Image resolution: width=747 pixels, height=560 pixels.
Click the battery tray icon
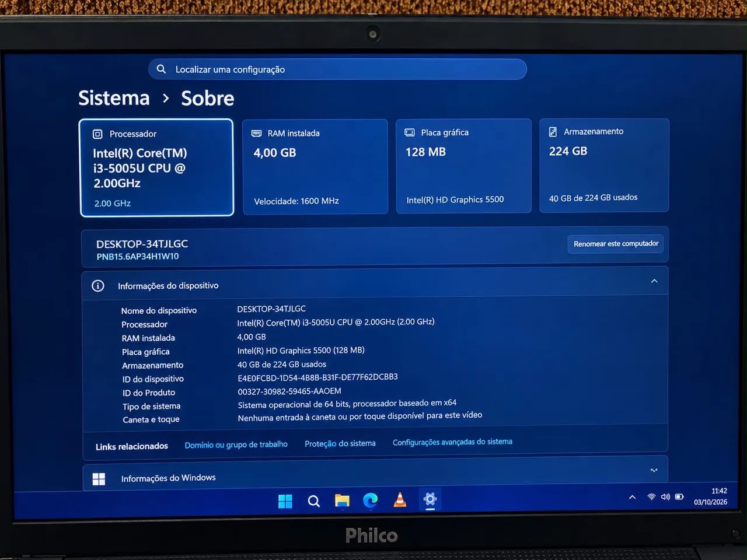tap(679, 497)
